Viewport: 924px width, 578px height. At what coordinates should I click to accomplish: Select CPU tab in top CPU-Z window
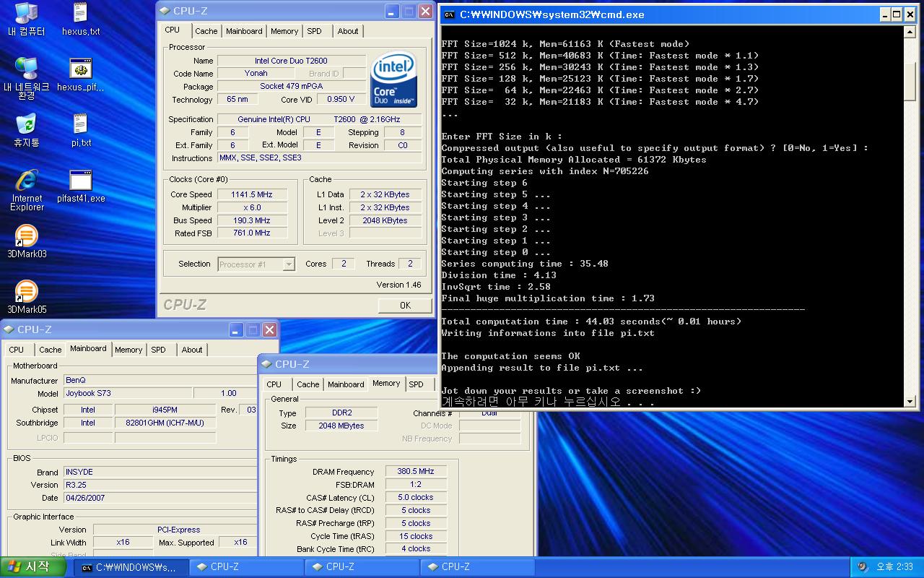(x=173, y=30)
